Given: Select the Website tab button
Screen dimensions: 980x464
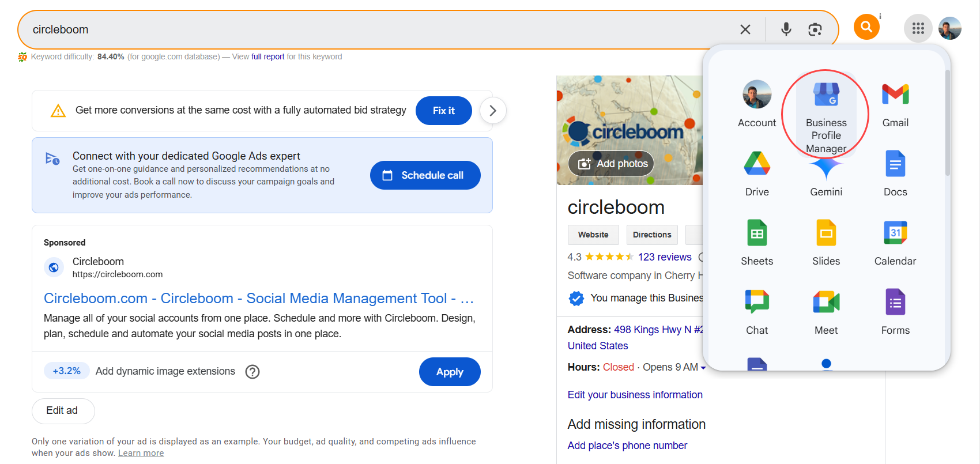Looking at the screenshot, I should point(593,235).
